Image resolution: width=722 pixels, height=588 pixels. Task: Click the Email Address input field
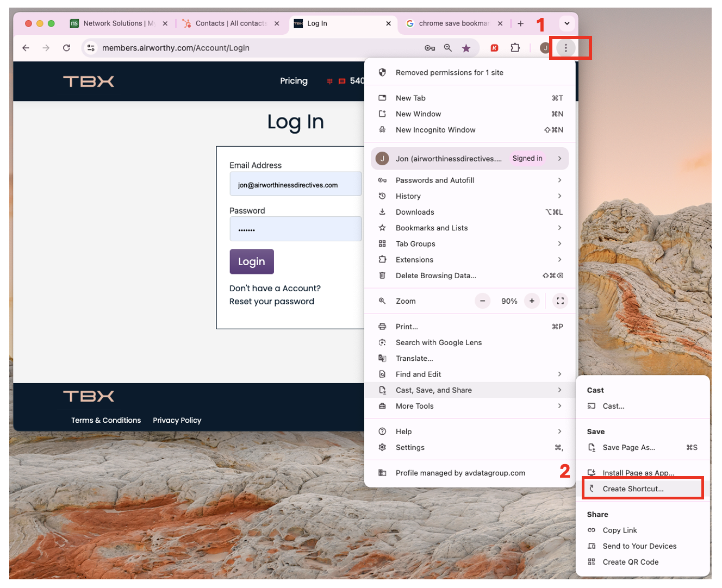[296, 184]
